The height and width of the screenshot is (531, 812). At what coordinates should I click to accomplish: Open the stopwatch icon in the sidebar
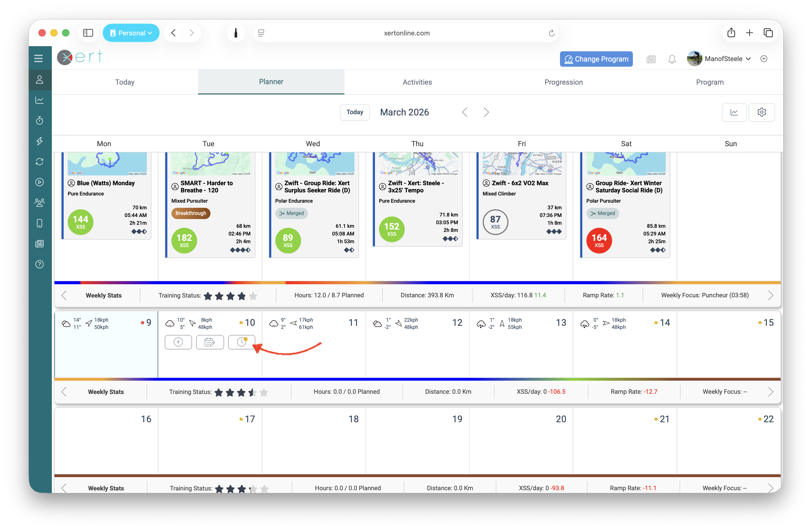click(40, 120)
